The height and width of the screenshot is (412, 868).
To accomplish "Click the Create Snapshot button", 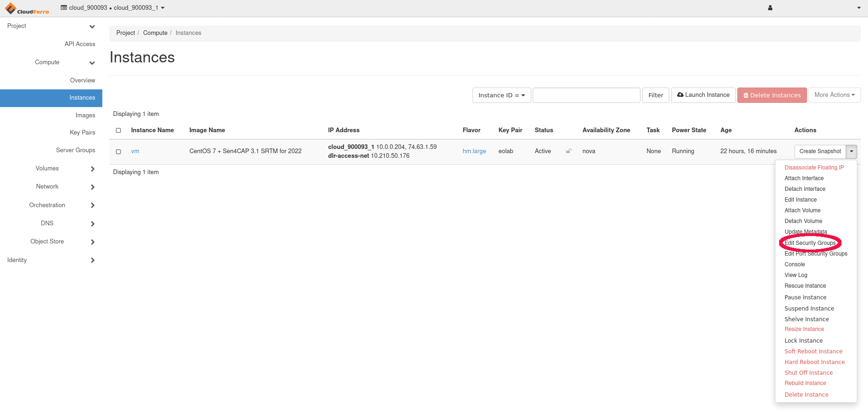I will [x=820, y=151].
